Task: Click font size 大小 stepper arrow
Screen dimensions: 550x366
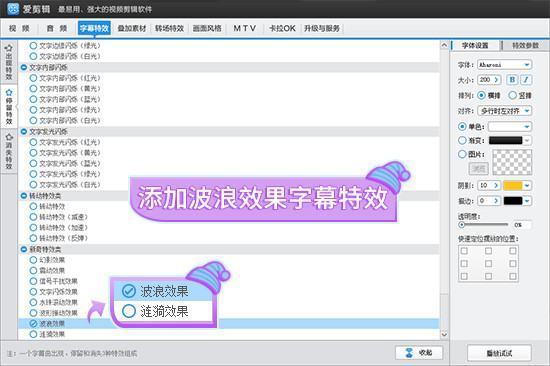Action: coord(496,80)
